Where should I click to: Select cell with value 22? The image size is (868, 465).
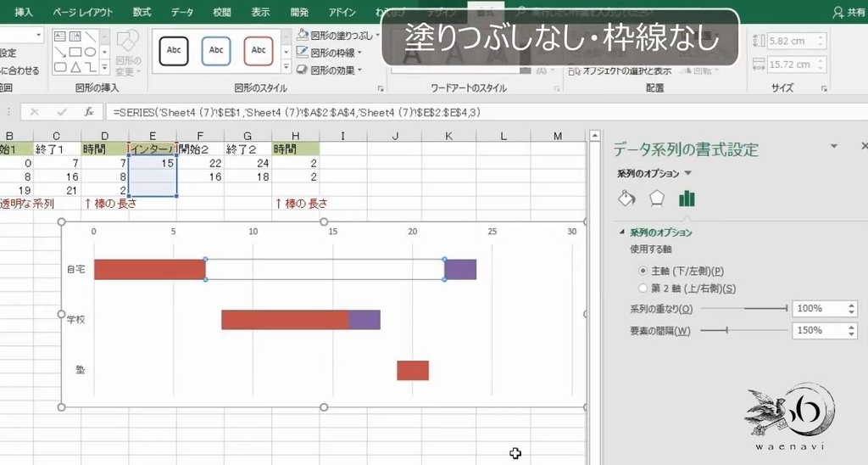pyautogui.click(x=200, y=163)
